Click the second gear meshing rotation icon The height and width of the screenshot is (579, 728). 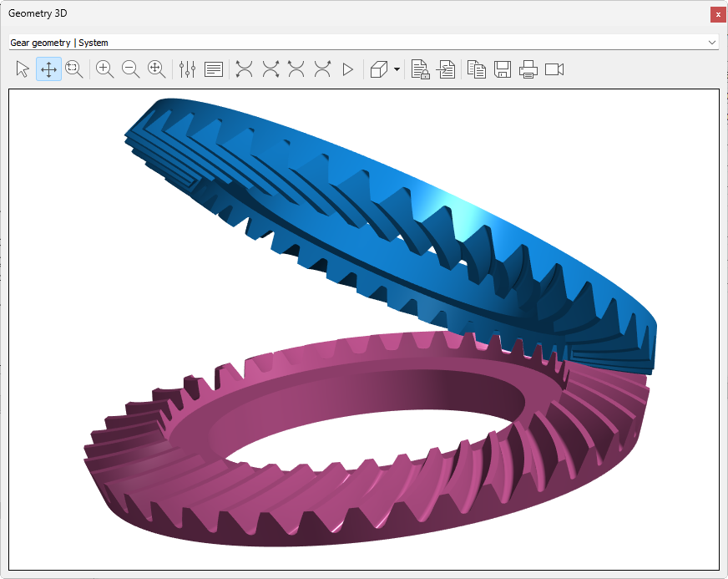coord(270,69)
